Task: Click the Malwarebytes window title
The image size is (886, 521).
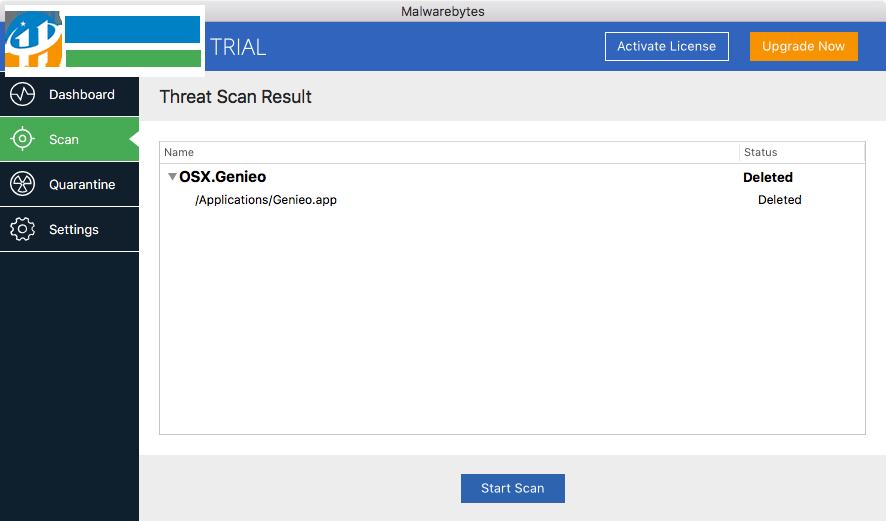Action: click(x=443, y=11)
